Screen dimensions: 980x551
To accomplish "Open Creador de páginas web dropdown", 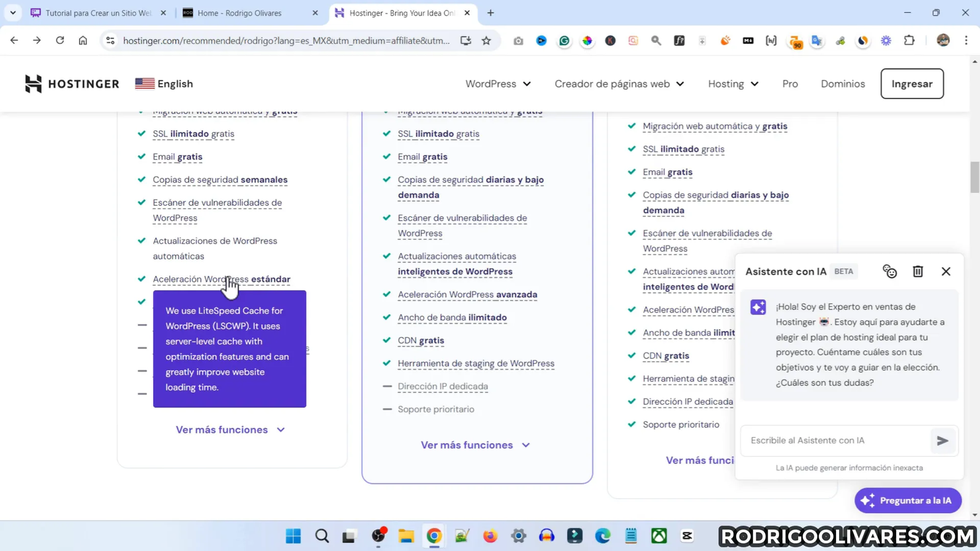I will click(619, 84).
